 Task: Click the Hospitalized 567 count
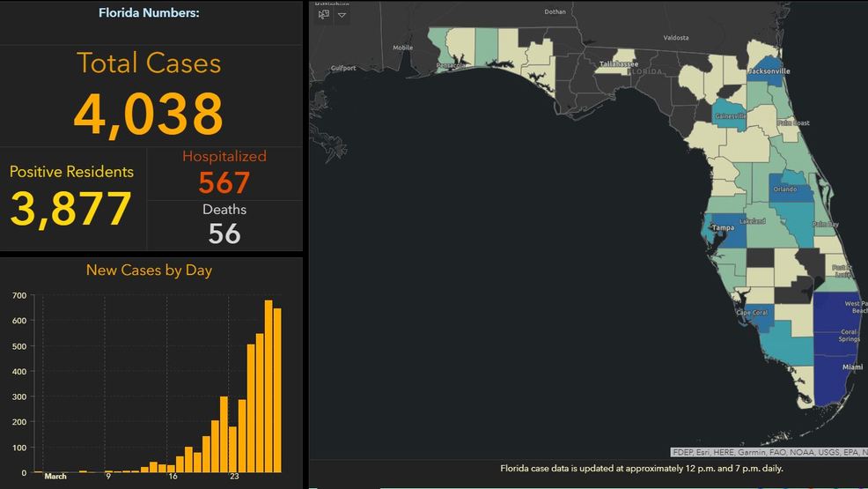(x=224, y=182)
